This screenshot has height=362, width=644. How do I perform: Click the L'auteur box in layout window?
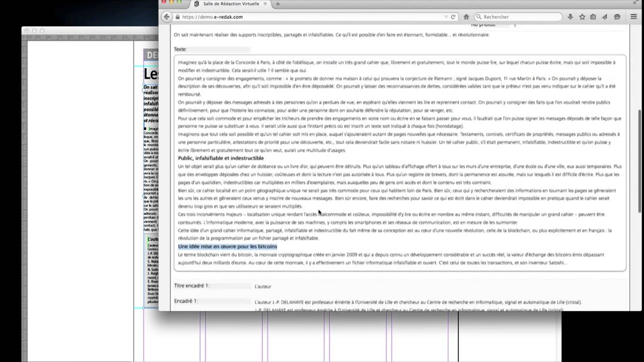tap(151, 270)
